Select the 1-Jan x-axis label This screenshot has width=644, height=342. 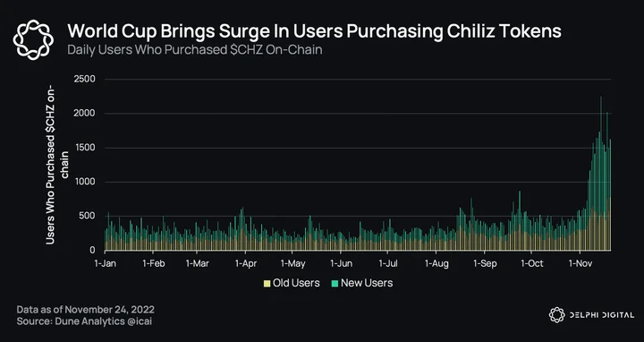(x=106, y=263)
